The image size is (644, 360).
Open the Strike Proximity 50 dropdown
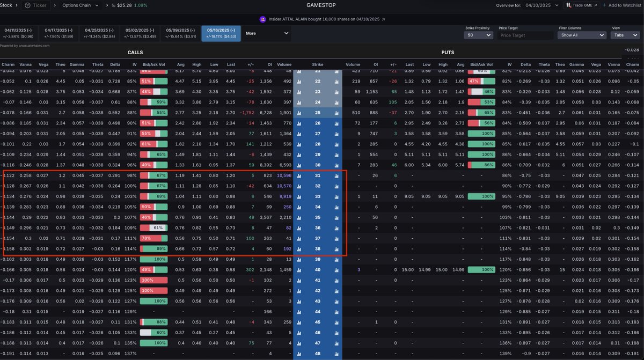478,35
